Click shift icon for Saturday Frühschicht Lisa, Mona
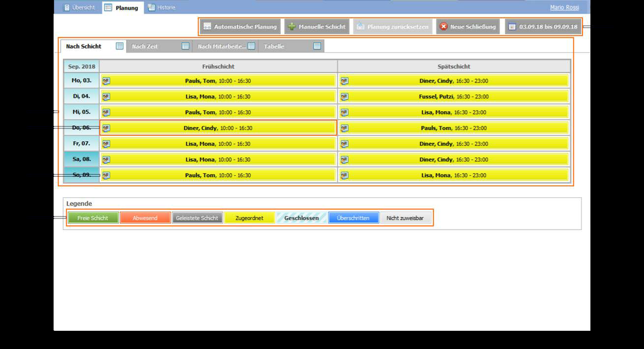Screen dimensions: 644x349 (106, 159)
